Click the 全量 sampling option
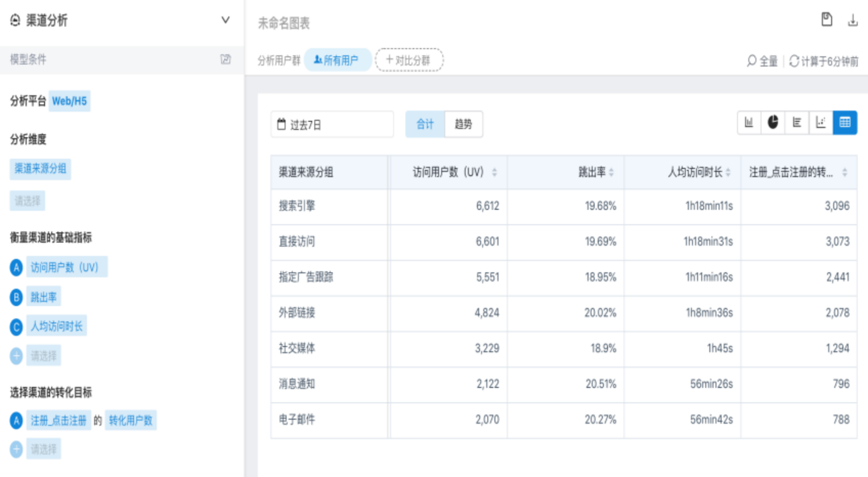 pos(762,61)
